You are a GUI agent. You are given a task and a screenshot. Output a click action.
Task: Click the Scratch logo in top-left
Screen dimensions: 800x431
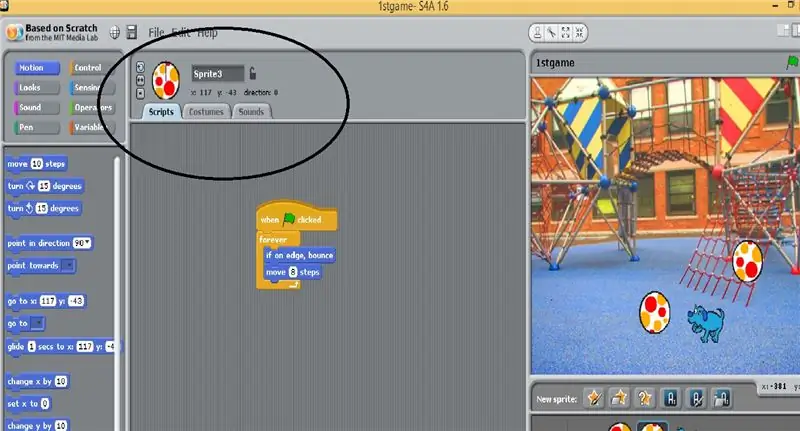[14, 33]
